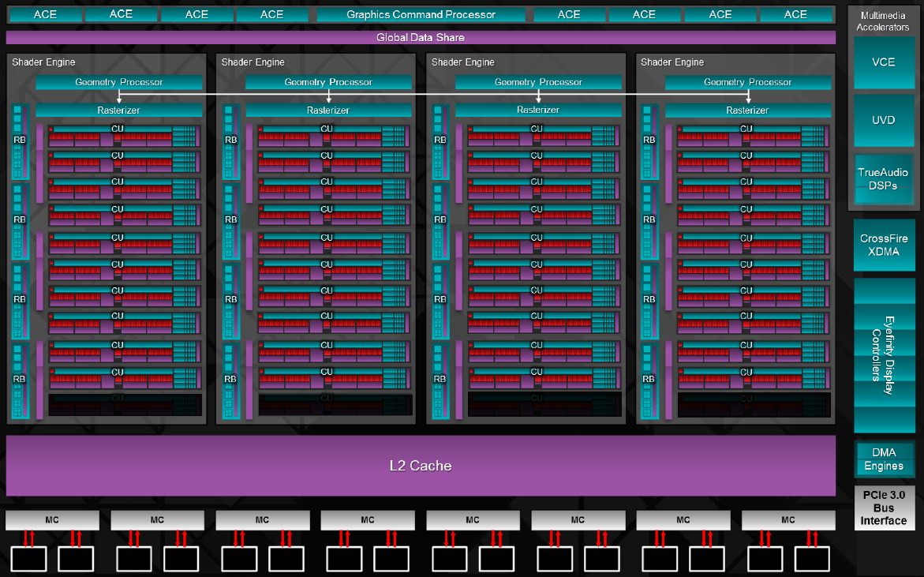The image size is (924, 577).
Task: Click the ACE block immediately left of Graphics Command Processor
Action: pos(272,15)
